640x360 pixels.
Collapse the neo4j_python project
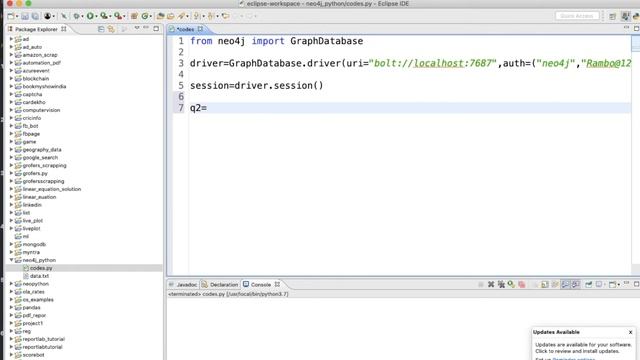tap(11, 260)
